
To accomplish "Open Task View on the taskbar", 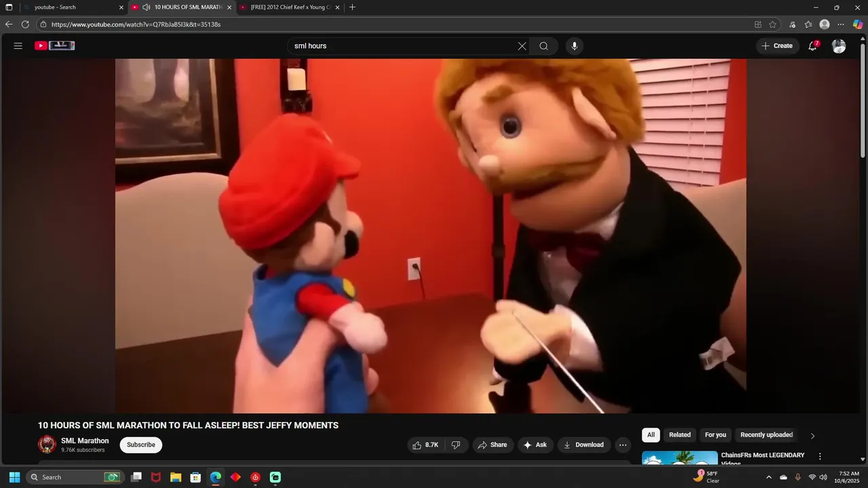I will click(x=136, y=477).
